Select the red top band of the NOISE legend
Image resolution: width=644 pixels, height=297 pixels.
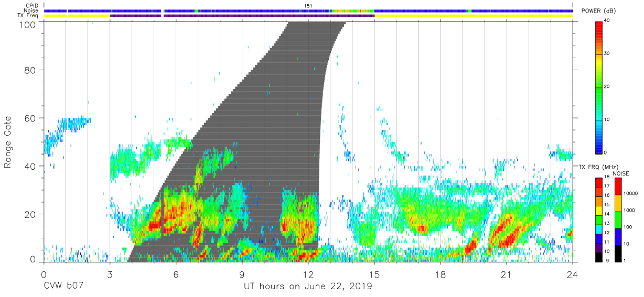pos(617,186)
